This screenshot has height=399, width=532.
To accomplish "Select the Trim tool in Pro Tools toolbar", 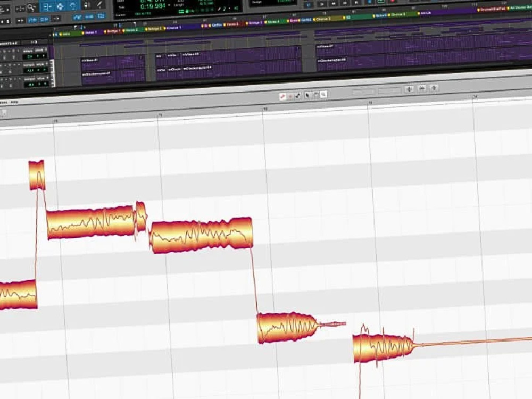I will pyautogui.click(x=46, y=6).
